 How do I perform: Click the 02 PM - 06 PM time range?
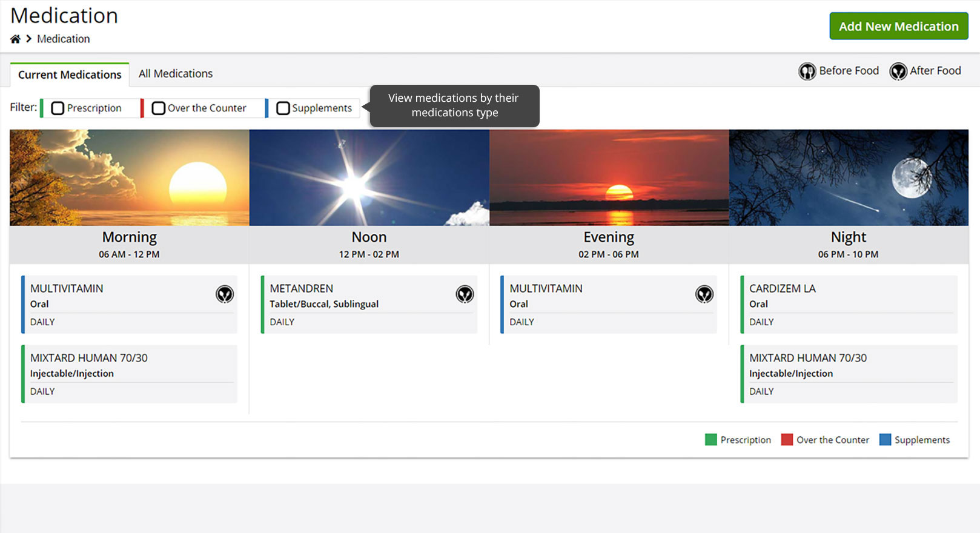(x=609, y=254)
